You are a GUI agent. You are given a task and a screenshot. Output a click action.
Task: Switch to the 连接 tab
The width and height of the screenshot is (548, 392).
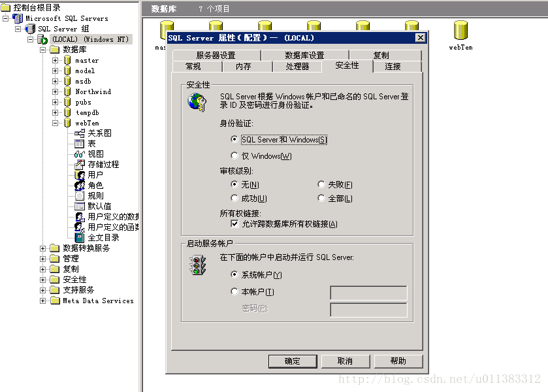tap(397, 67)
